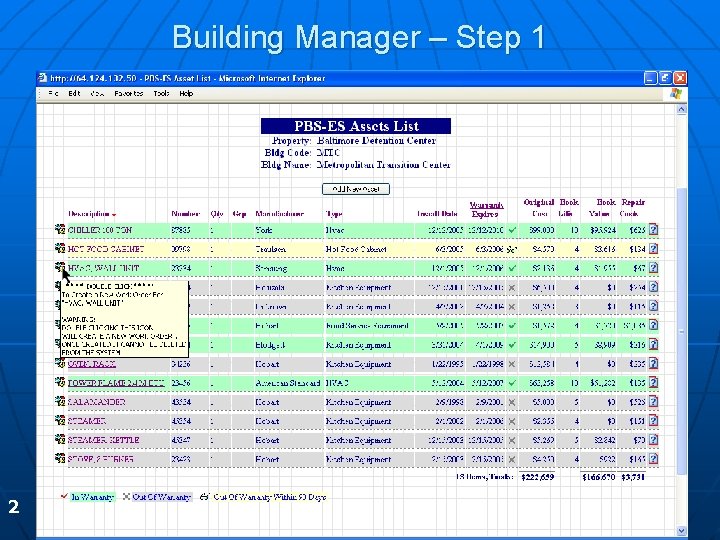
Task: Click the Windows flag logo in menu bar
Action: pos(675,94)
